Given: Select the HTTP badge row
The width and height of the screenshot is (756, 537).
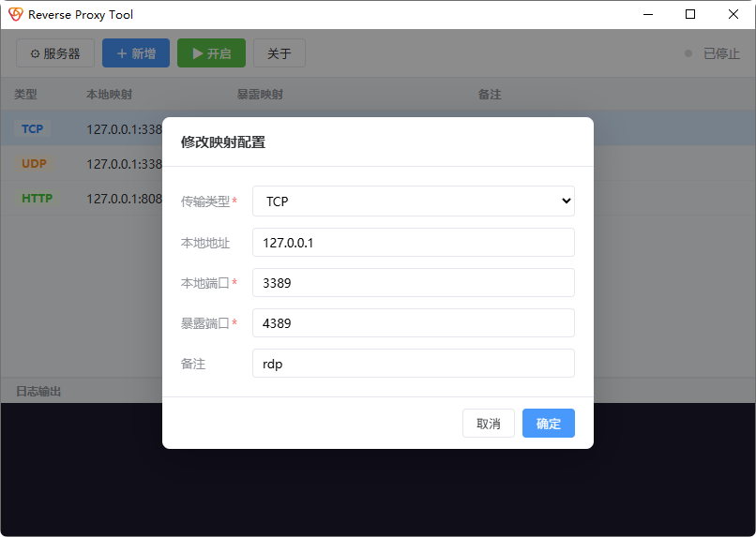Looking at the screenshot, I should coord(38,198).
